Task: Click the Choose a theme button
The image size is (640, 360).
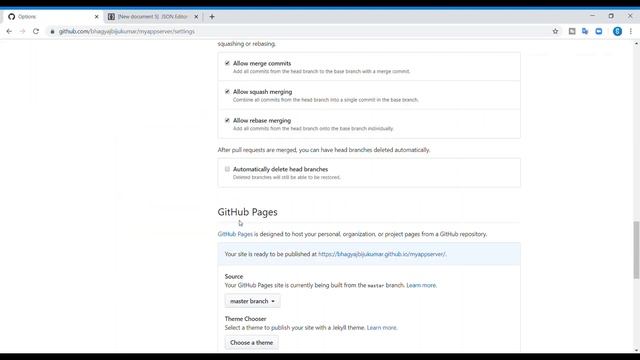Action: pyautogui.click(x=251, y=343)
